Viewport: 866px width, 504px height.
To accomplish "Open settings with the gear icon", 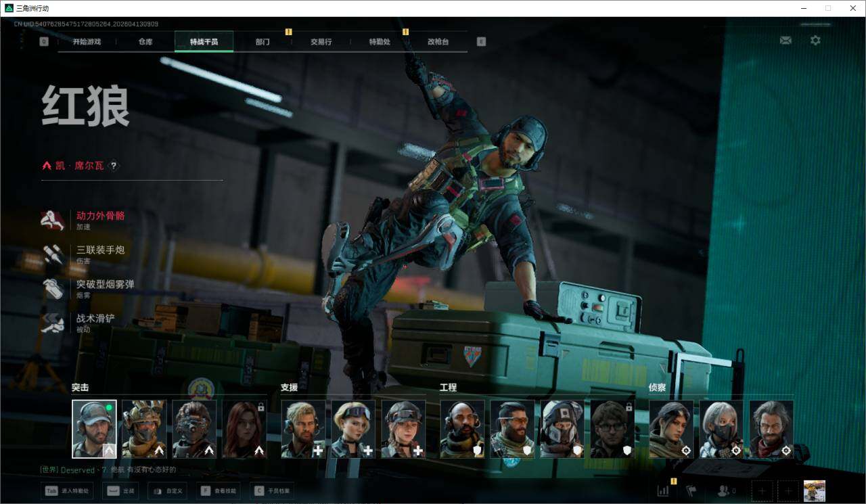I will 815,41.
